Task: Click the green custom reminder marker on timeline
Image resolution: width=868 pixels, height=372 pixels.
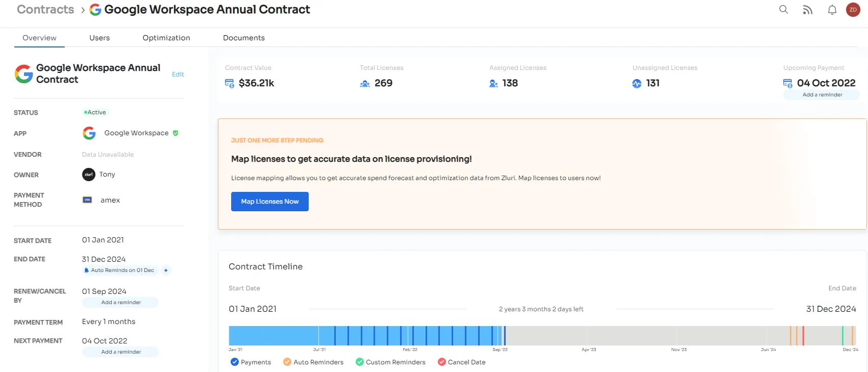Action: pos(842,336)
